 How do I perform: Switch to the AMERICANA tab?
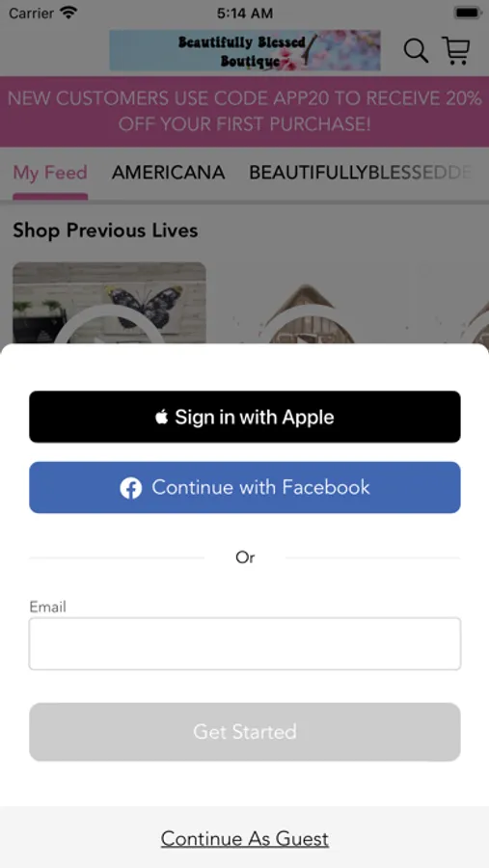169,173
